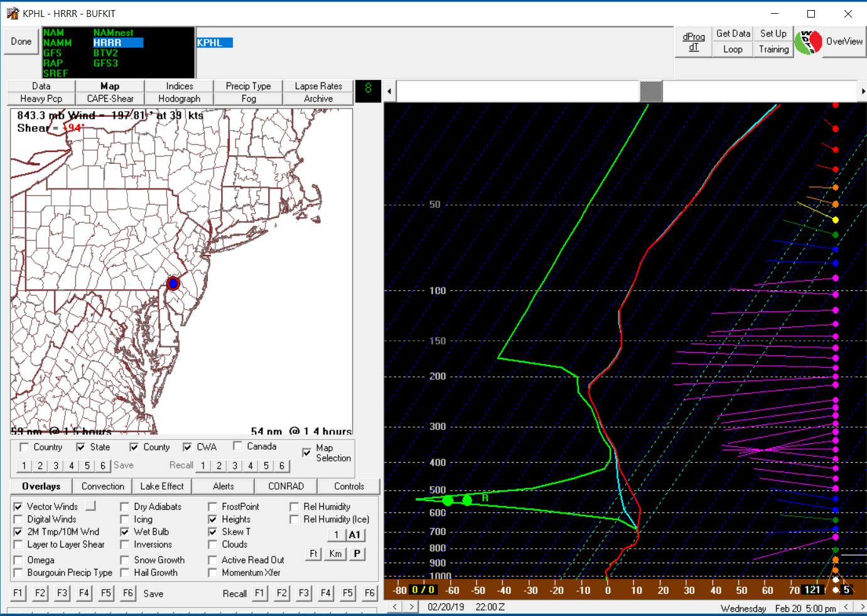Click the P button
Image resolution: width=867 pixels, height=616 pixels.
pyautogui.click(x=357, y=554)
